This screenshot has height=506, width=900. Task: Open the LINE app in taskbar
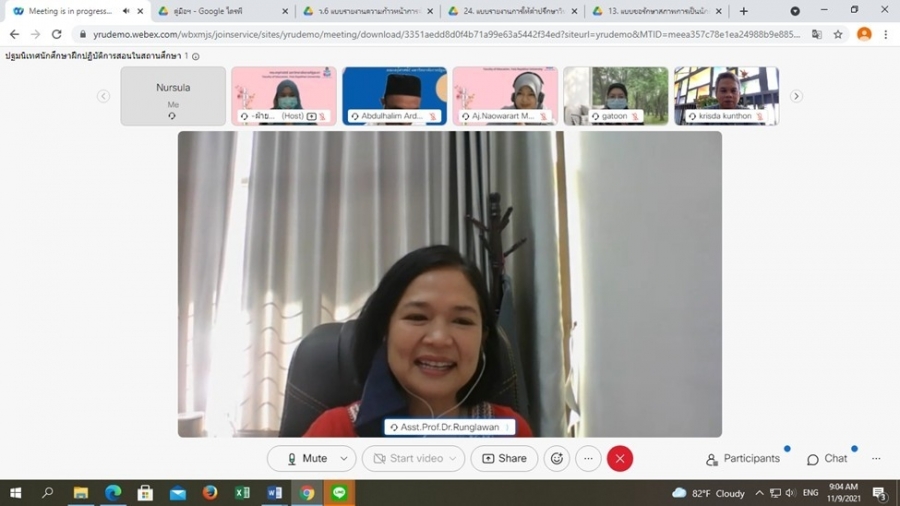point(339,493)
